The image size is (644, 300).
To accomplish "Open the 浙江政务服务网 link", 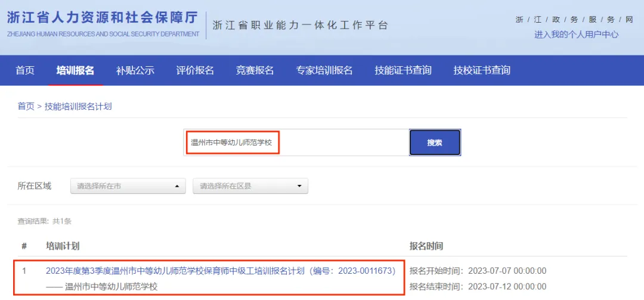I will pos(574,20).
